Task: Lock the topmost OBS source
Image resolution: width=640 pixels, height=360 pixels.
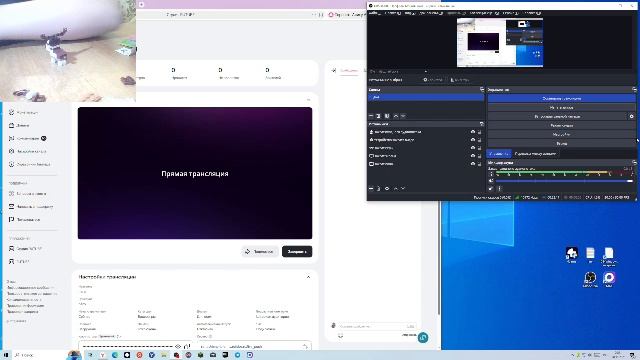Action: tap(480, 132)
